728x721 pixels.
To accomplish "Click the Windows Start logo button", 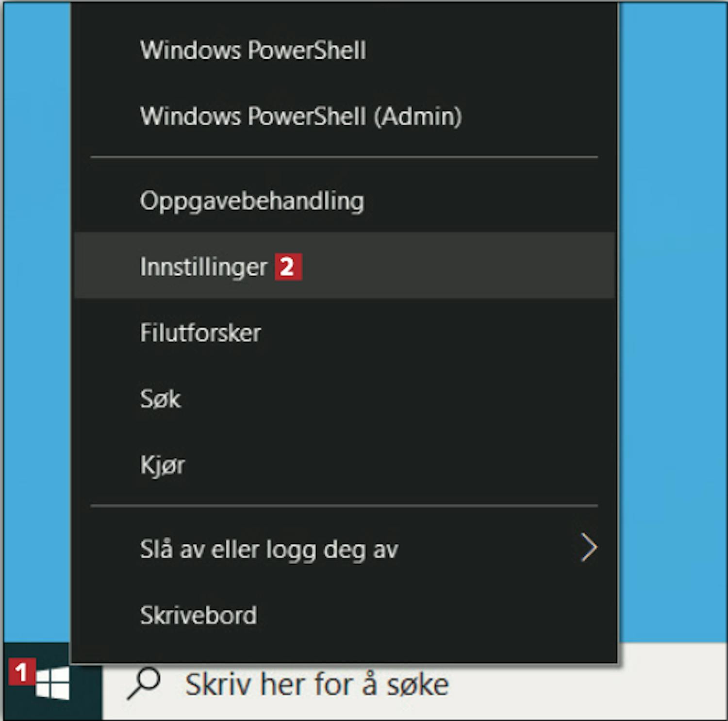I will 52,682.
